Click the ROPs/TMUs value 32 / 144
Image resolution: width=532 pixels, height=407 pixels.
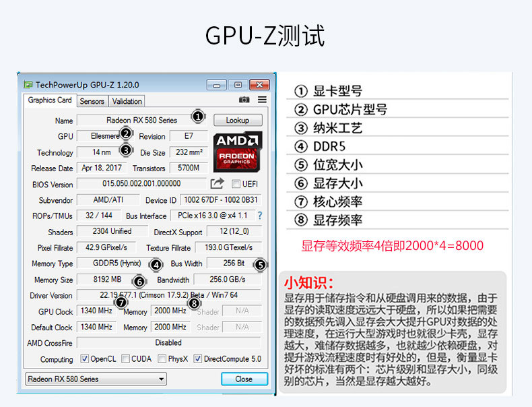point(99,215)
